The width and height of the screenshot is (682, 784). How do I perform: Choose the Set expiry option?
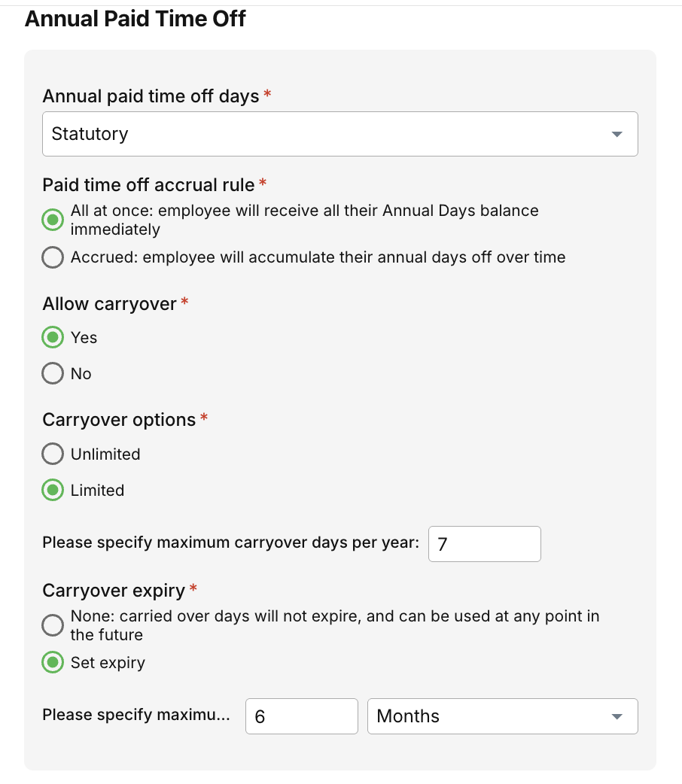pos(53,663)
